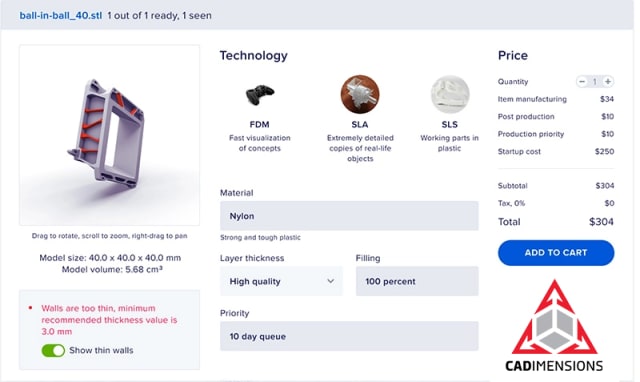640x382 pixels.
Task: Open the Filling 100 percent field
Action: (417, 281)
